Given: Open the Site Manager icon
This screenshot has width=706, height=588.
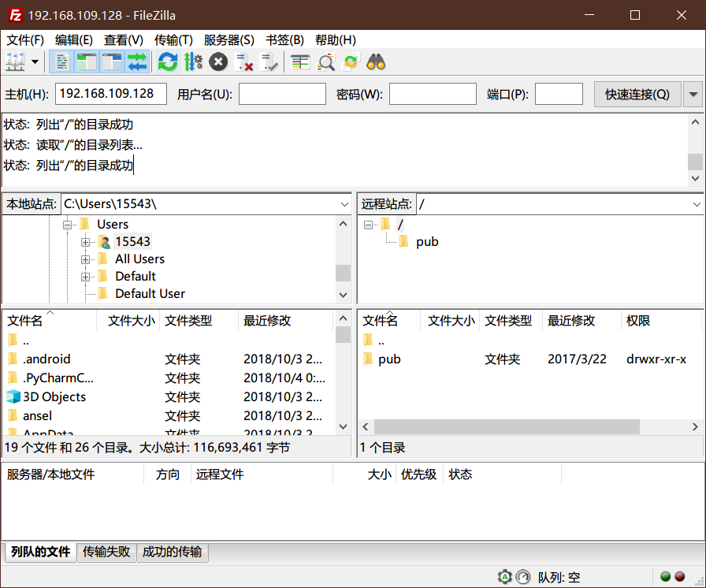Looking at the screenshot, I should [x=15, y=62].
